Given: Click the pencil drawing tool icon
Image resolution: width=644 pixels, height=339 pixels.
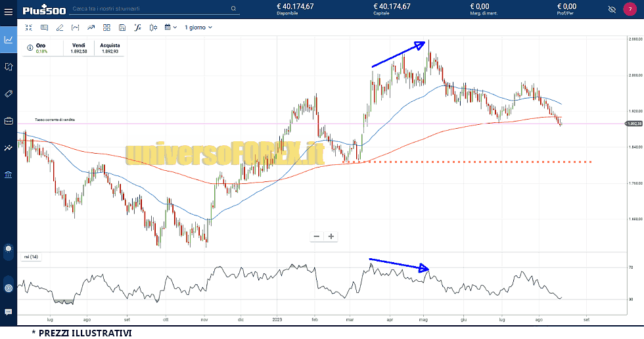Looking at the screenshot, I should click(x=60, y=28).
